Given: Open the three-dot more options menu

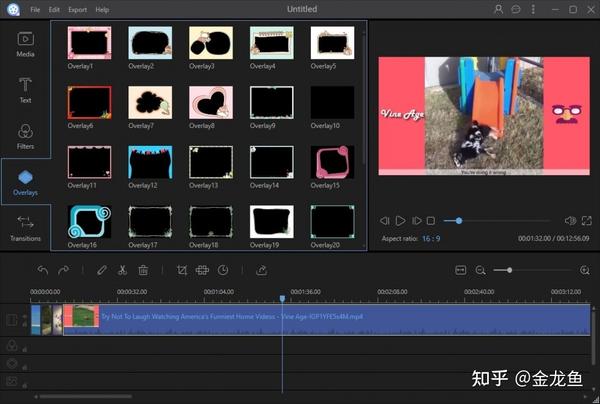Looking at the screenshot, I should pos(533,9).
